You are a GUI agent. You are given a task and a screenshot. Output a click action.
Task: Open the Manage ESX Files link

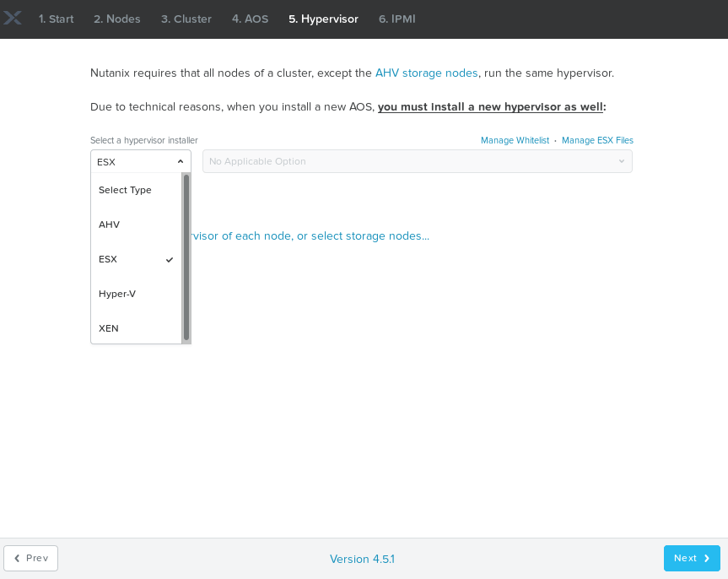[597, 140]
